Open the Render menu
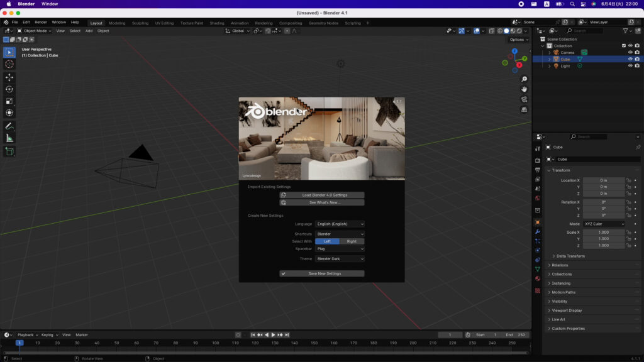This screenshot has width=644, height=362. click(x=41, y=22)
